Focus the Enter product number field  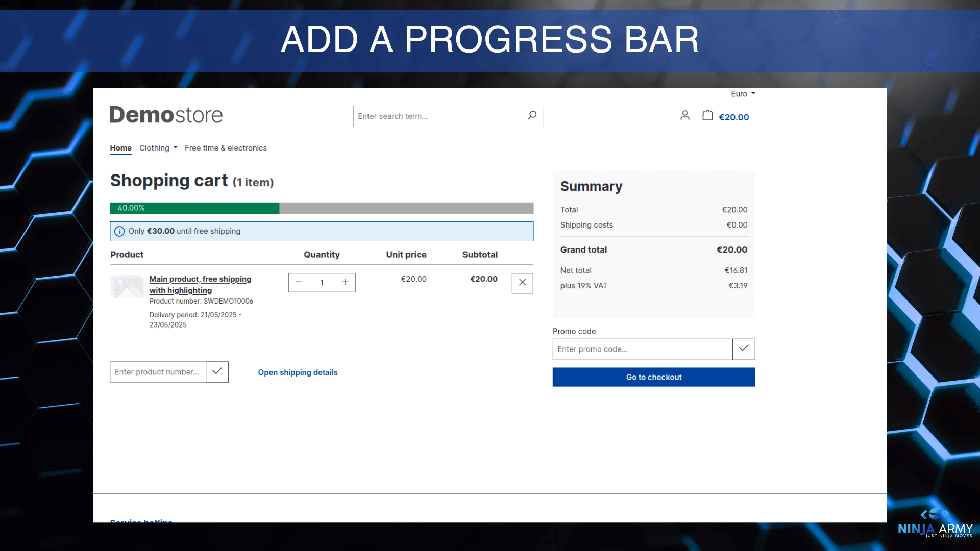click(158, 372)
